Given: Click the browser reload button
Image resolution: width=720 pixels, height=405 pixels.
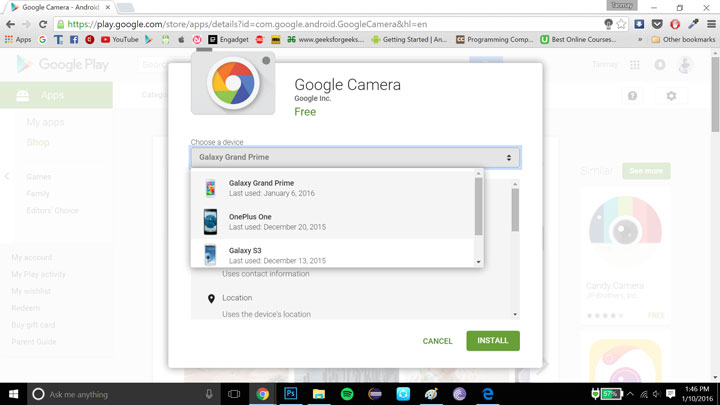Looking at the screenshot, I should [46, 23].
